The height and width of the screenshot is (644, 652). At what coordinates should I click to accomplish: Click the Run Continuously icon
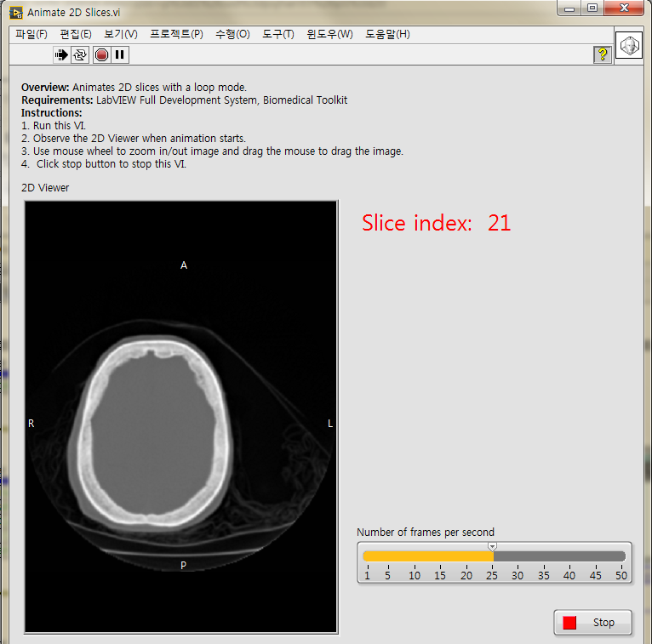pos(80,54)
